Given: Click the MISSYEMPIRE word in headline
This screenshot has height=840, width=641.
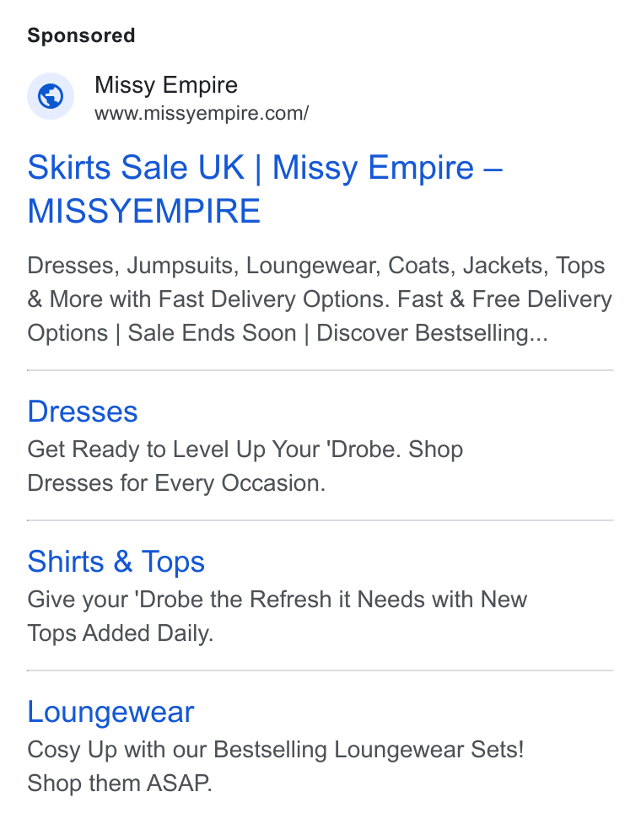Looking at the screenshot, I should [143, 211].
